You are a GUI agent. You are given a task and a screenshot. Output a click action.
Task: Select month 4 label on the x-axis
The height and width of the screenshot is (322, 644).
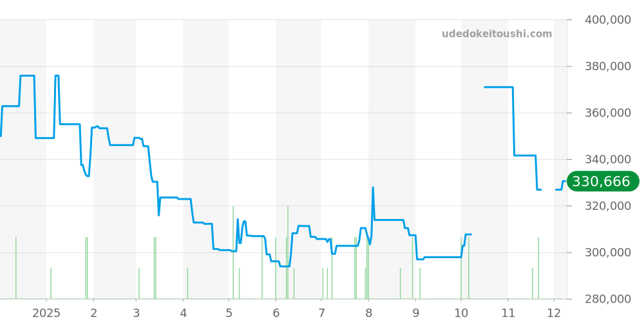tap(183, 313)
